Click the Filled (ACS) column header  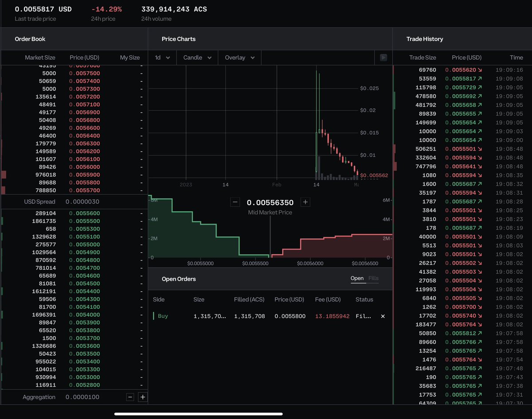(249, 299)
